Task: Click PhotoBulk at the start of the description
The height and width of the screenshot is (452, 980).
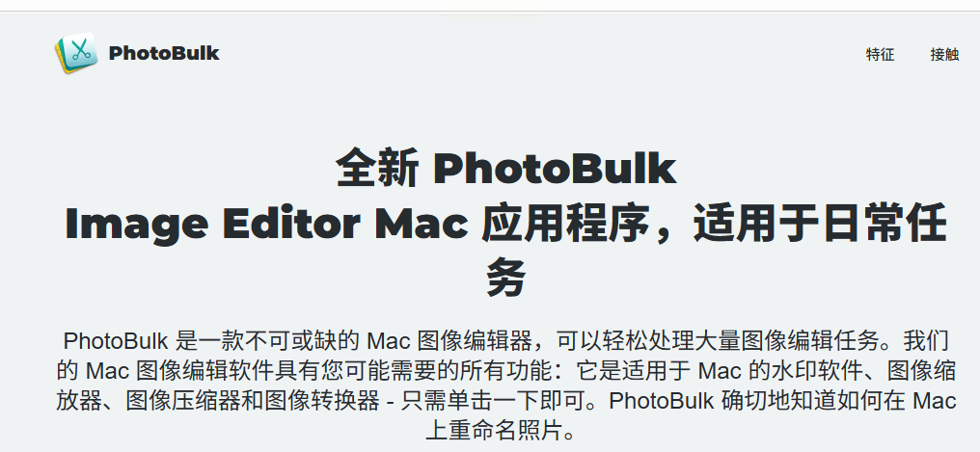Action: coord(116,341)
